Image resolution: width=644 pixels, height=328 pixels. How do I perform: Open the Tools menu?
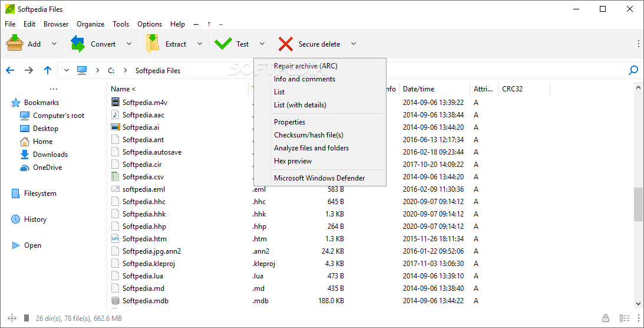[121, 24]
